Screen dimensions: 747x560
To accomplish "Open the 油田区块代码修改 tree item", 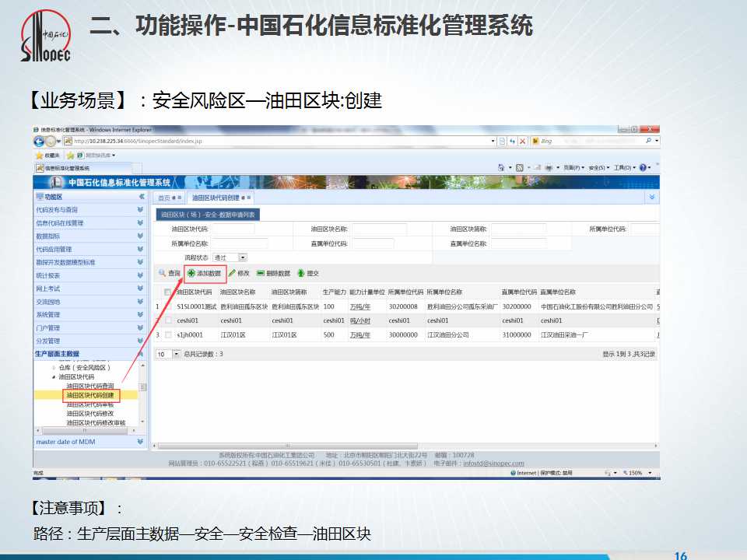I will 90,413.
